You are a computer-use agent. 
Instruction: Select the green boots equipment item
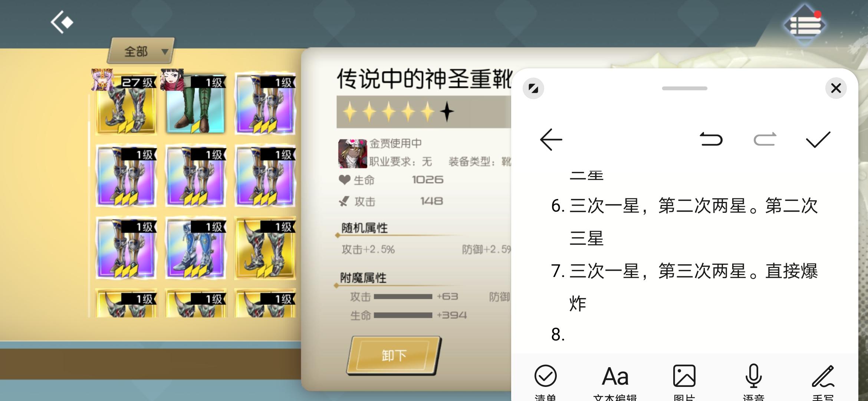tap(195, 103)
